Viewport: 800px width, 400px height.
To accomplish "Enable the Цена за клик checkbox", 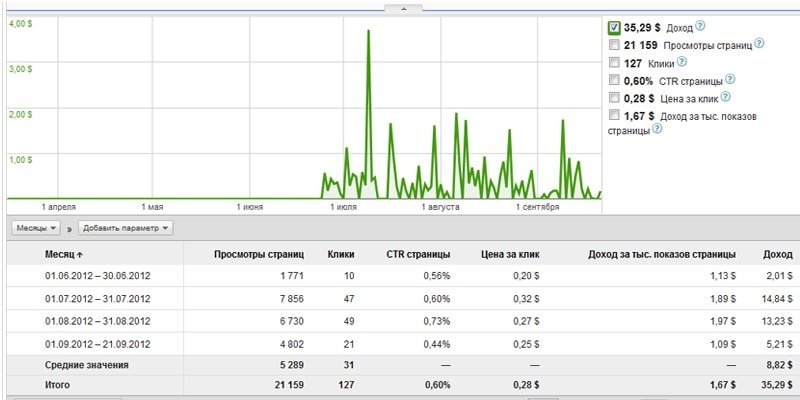I will (x=614, y=97).
